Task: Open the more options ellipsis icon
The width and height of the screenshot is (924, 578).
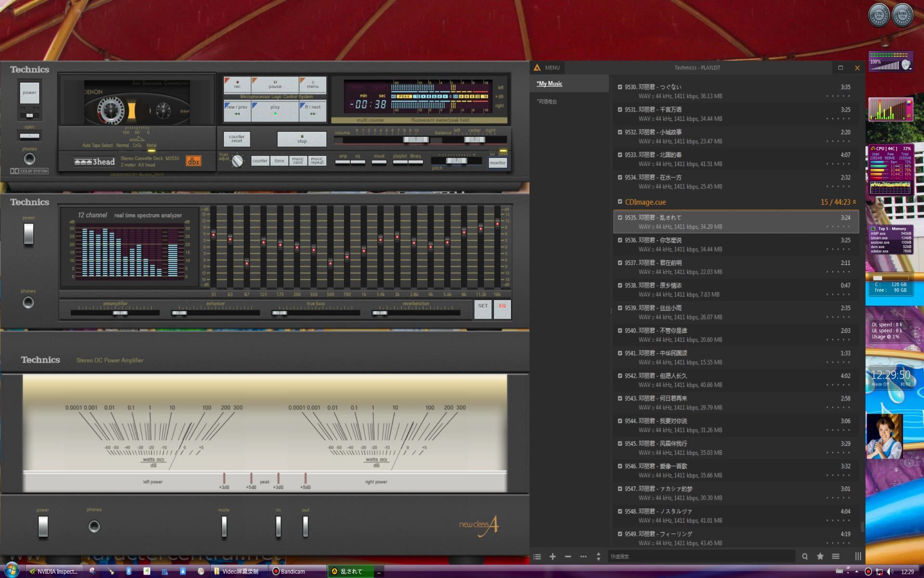Action: (583, 557)
